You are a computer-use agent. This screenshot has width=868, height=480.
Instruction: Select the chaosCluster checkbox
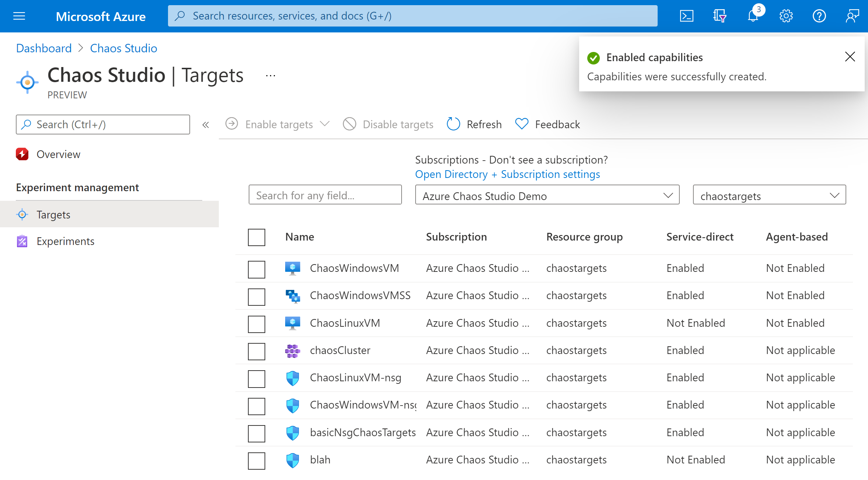point(257,350)
